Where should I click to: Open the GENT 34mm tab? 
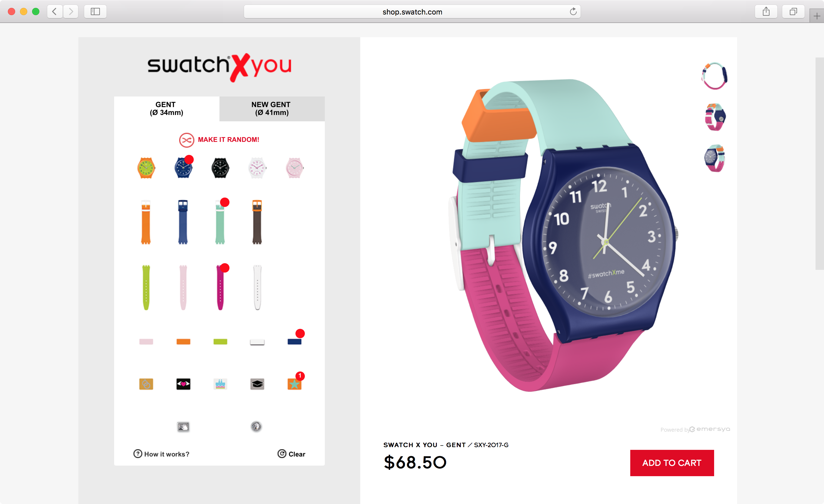tap(166, 109)
